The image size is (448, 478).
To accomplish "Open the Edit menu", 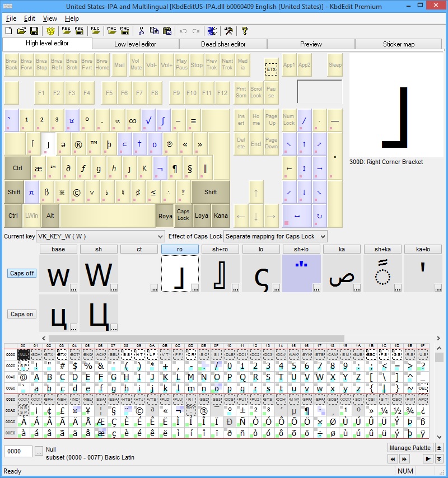I will (x=30, y=18).
